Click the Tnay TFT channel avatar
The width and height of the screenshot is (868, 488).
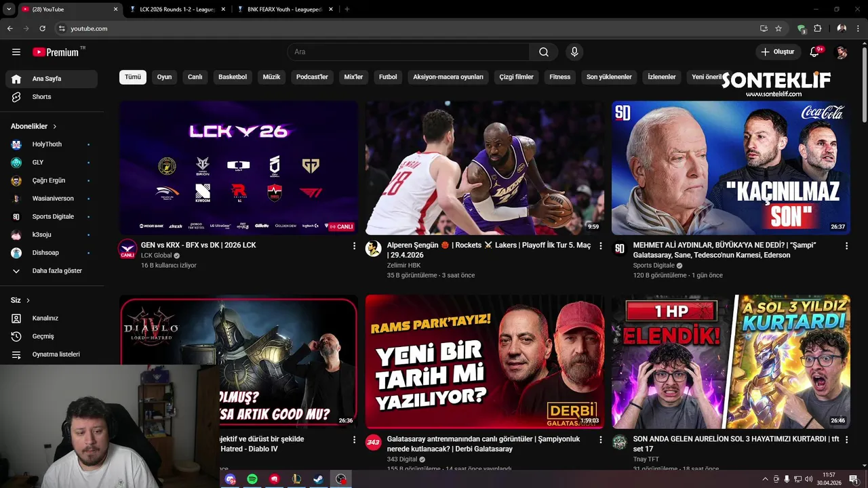619,443
